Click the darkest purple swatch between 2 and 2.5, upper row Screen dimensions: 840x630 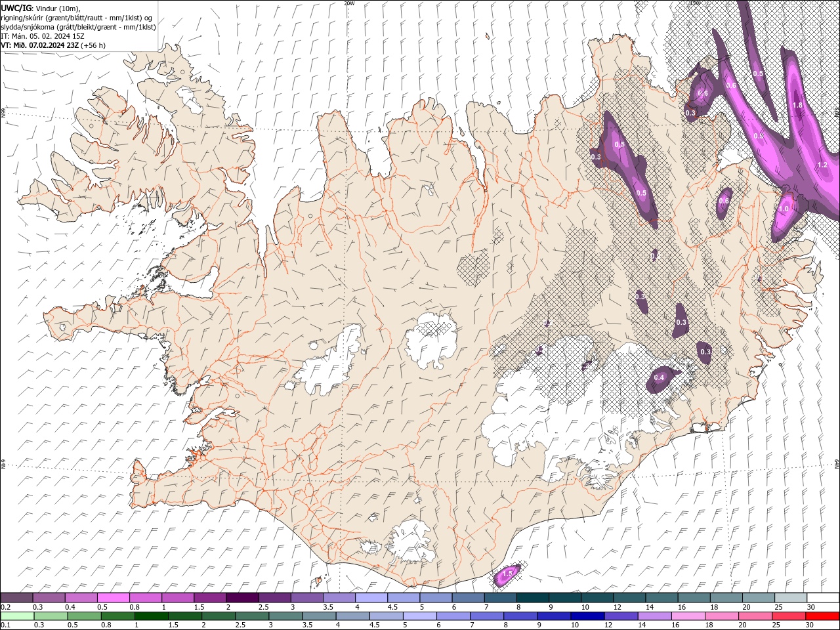click(241, 598)
